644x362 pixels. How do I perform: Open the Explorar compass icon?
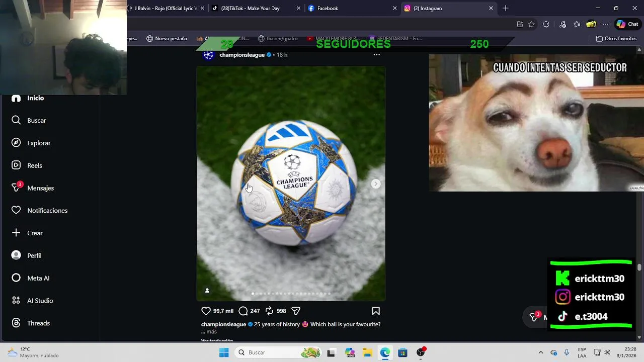[16, 143]
